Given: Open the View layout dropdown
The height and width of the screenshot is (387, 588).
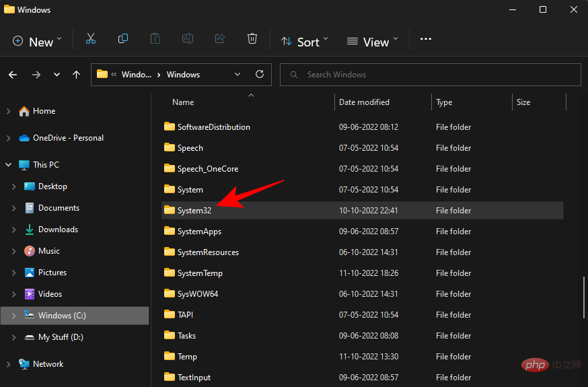Looking at the screenshot, I should [372, 41].
